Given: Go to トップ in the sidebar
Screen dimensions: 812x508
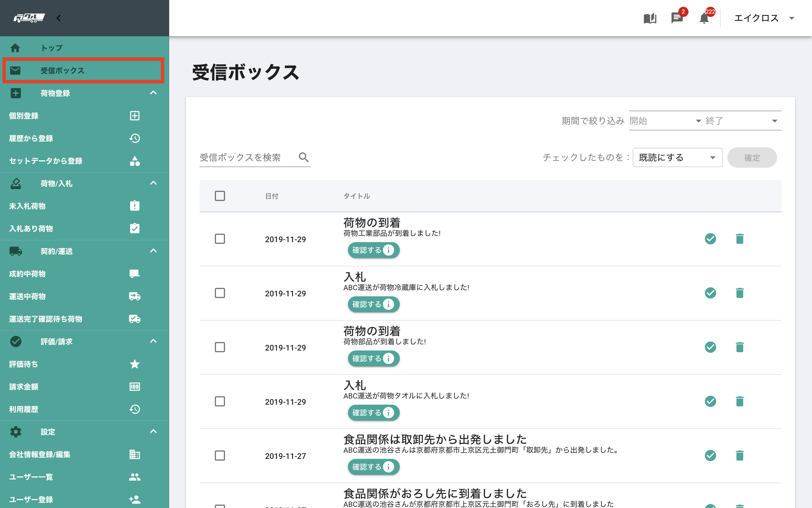Looking at the screenshot, I should [85, 48].
